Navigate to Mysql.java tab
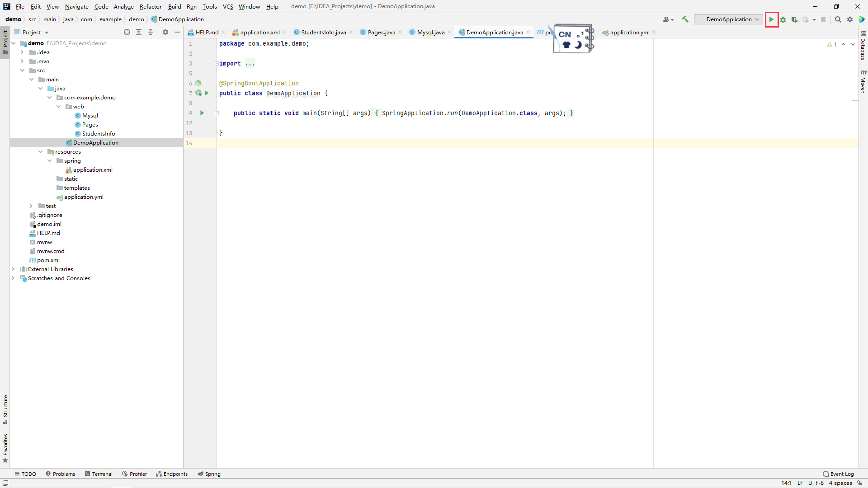 coord(430,32)
